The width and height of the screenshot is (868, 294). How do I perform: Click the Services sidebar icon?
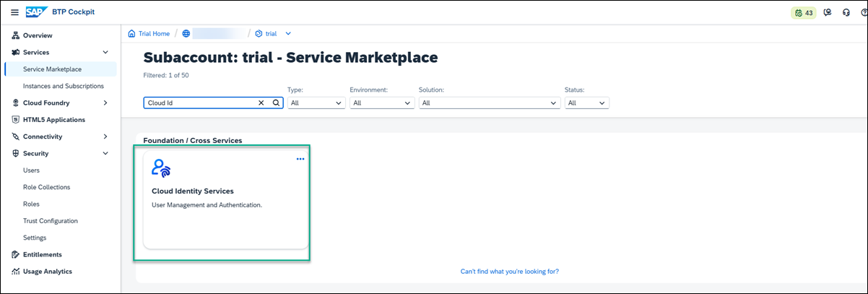pos(16,52)
